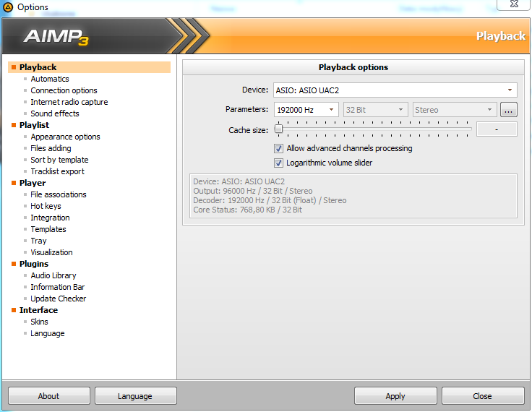Click the Output 96000 Hz info line
This screenshot has height=412, width=532.
(253, 191)
